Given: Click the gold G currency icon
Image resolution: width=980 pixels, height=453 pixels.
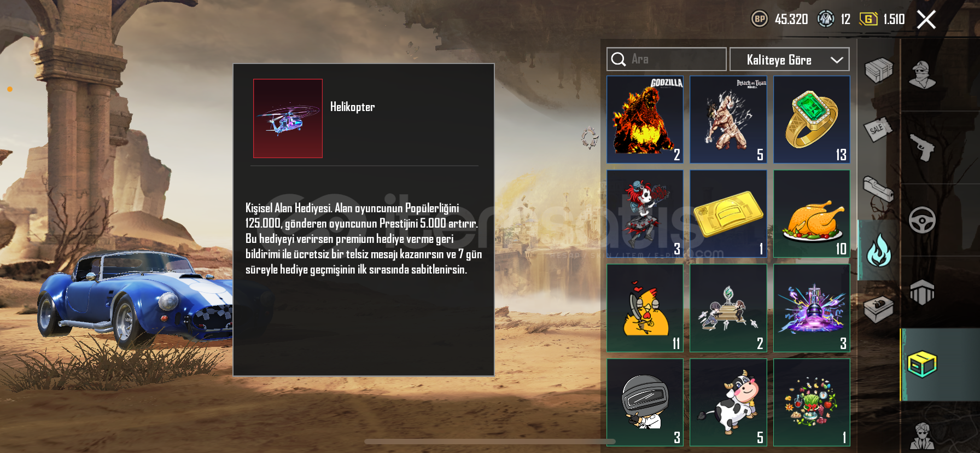Looking at the screenshot, I should coord(868,19).
